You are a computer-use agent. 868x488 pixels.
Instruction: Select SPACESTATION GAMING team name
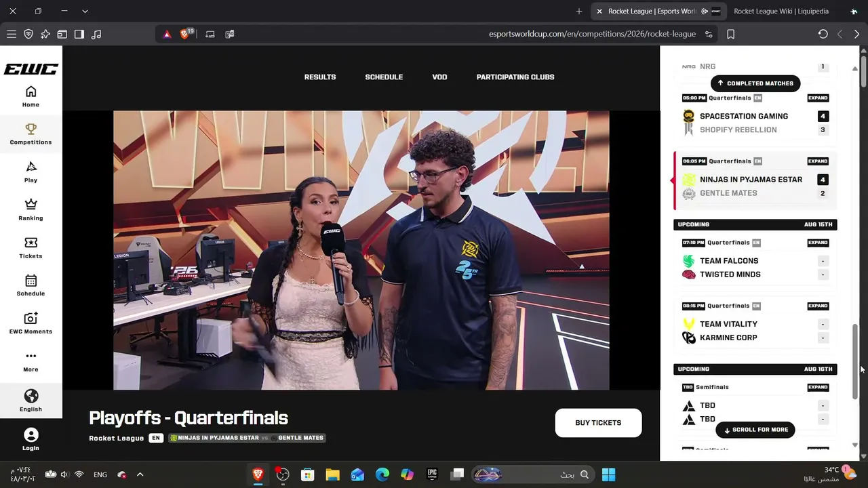click(744, 117)
